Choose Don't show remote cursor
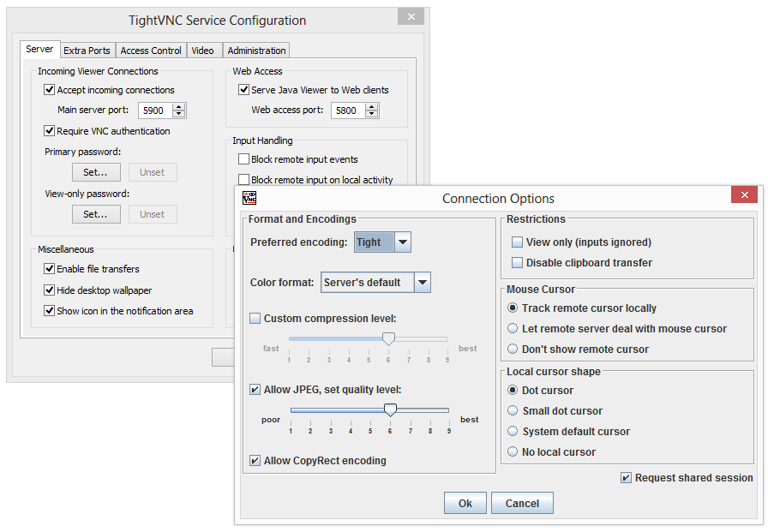The image size is (768, 532). click(513, 350)
